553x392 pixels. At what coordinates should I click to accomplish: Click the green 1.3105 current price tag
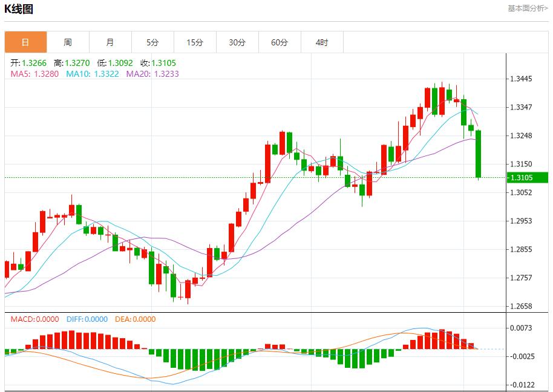[x=520, y=177]
